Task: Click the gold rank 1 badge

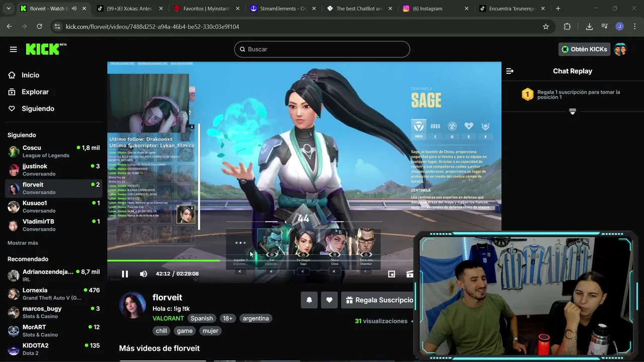Action: [x=527, y=94]
